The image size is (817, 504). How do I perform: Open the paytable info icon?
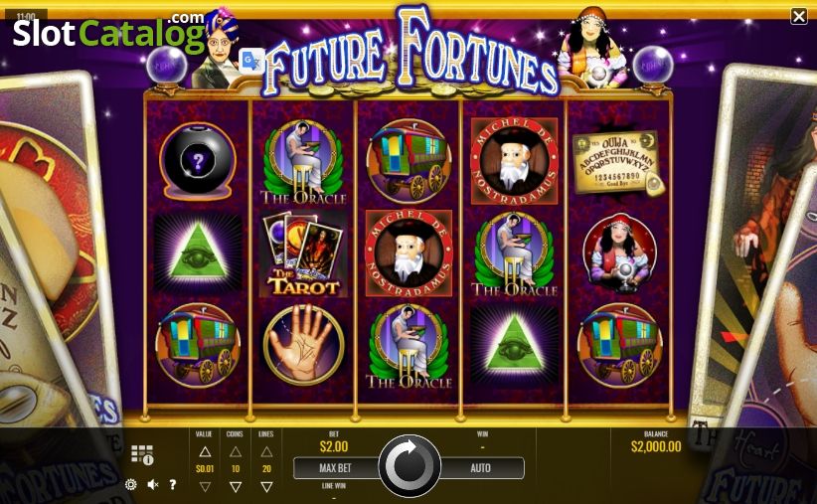tap(142, 454)
